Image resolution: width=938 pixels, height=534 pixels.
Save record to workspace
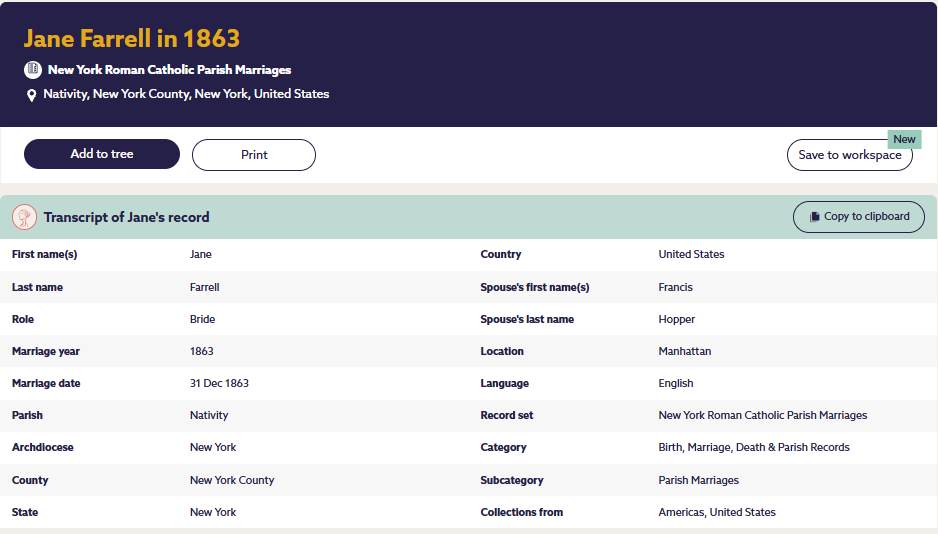(849, 155)
